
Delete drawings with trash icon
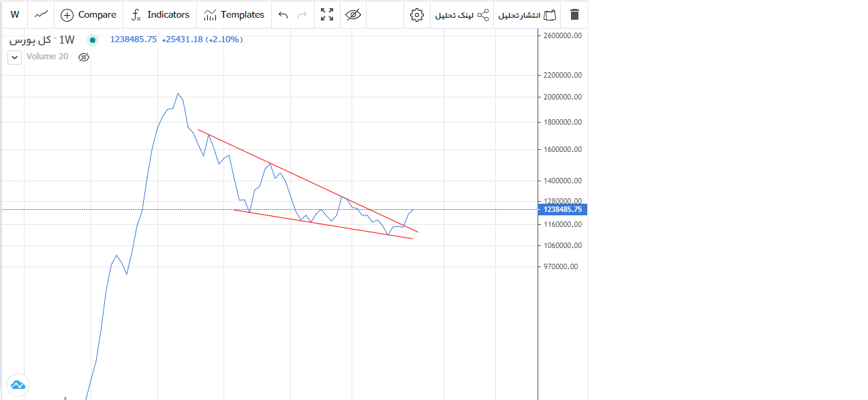tap(574, 14)
